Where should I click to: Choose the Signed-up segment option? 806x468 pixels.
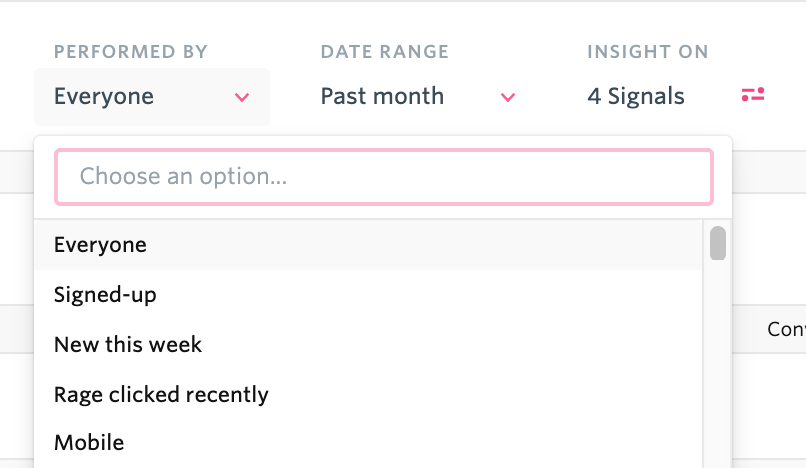[368, 295]
